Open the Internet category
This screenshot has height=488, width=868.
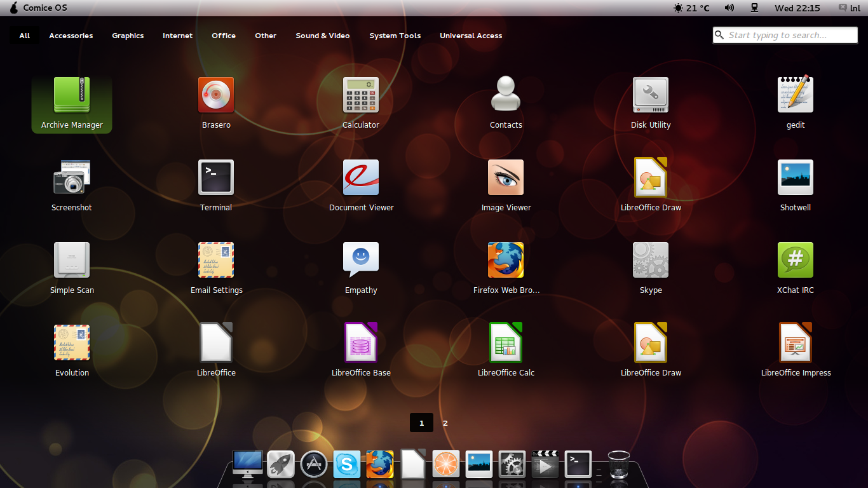click(177, 36)
